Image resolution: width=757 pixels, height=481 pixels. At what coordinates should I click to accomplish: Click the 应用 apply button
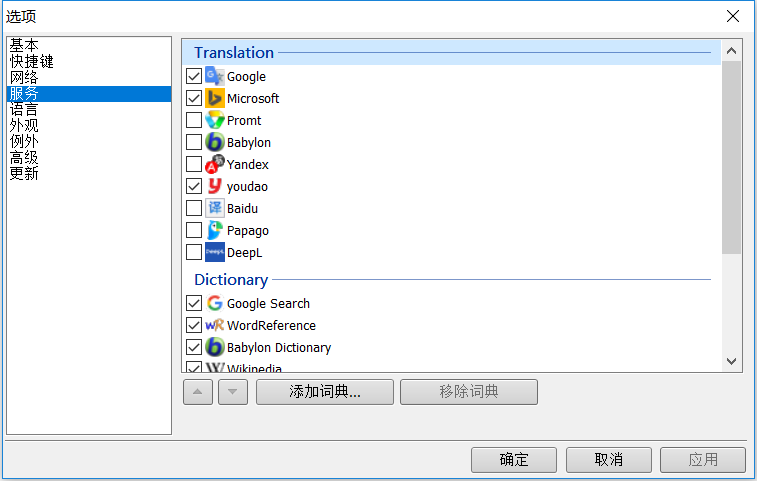(703, 460)
